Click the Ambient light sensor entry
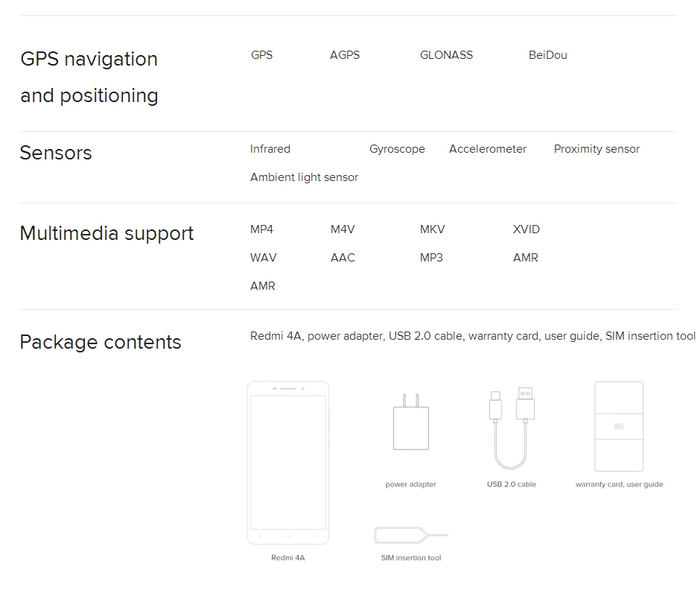 (304, 177)
